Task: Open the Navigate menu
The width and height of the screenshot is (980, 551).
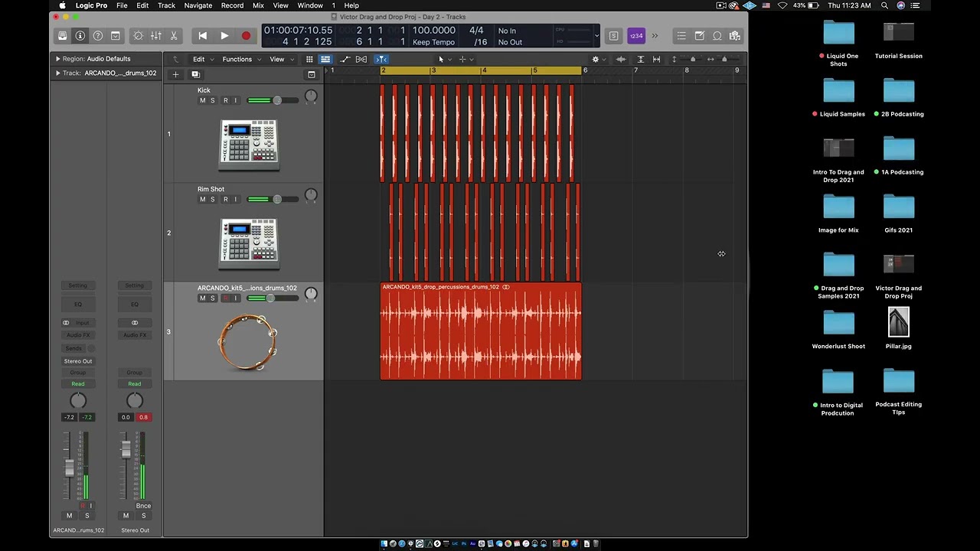Action: [198, 5]
